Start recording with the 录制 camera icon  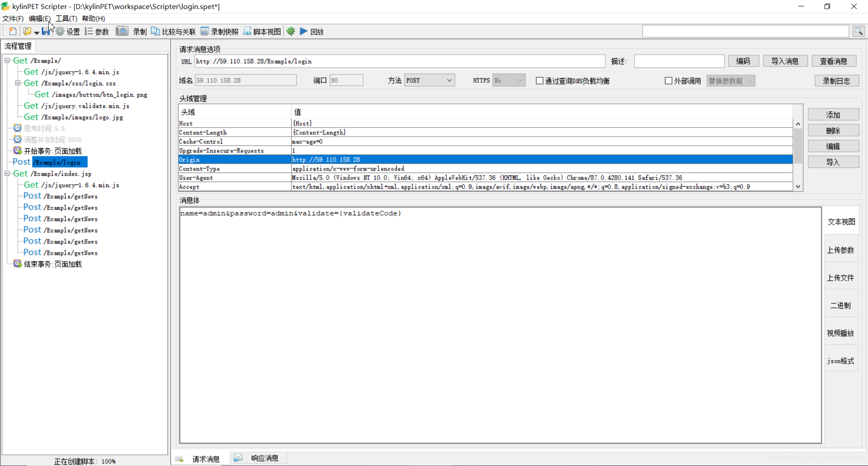[122, 31]
